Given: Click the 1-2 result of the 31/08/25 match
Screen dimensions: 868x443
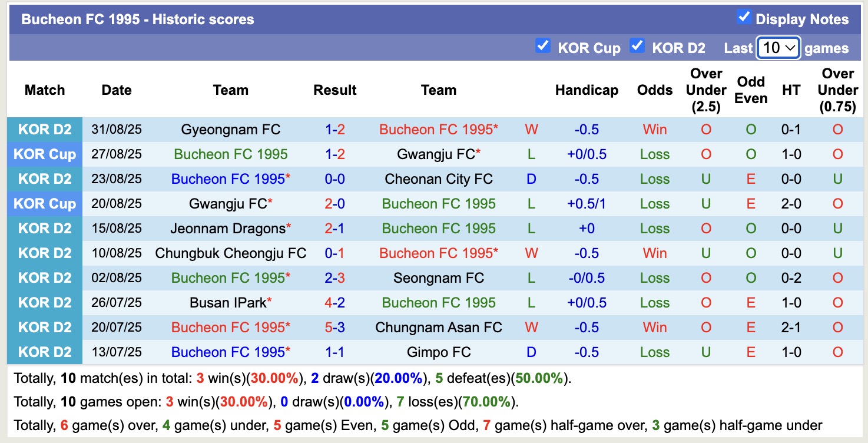Looking at the screenshot, I should (334, 129).
